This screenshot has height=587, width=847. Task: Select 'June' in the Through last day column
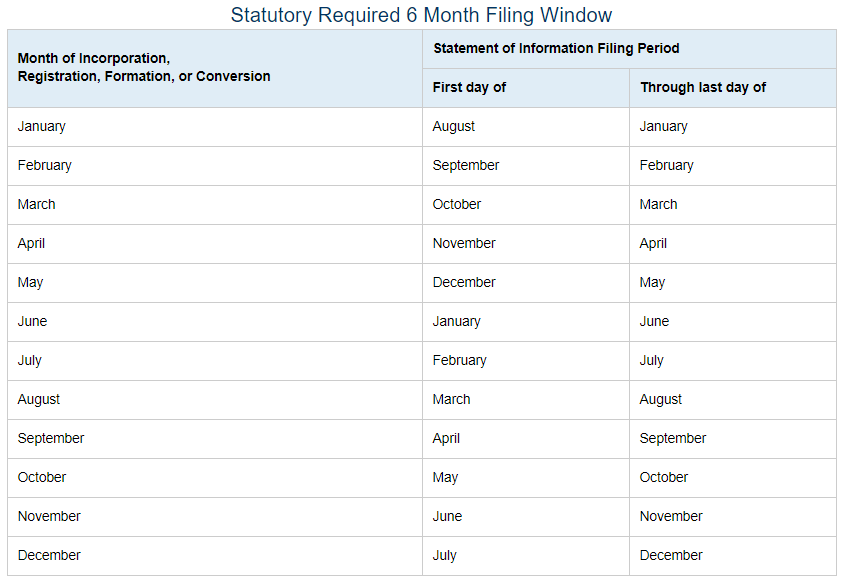coord(654,321)
